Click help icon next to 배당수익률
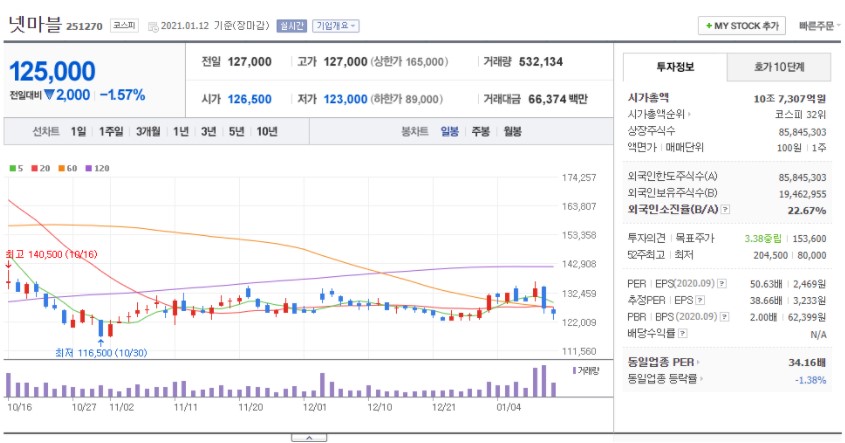 pos(683,334)
